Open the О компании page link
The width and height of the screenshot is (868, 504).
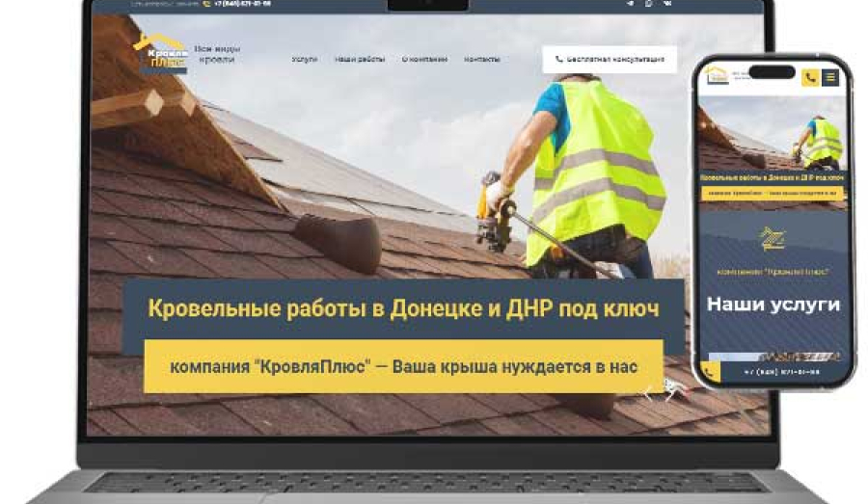point(424,60)
